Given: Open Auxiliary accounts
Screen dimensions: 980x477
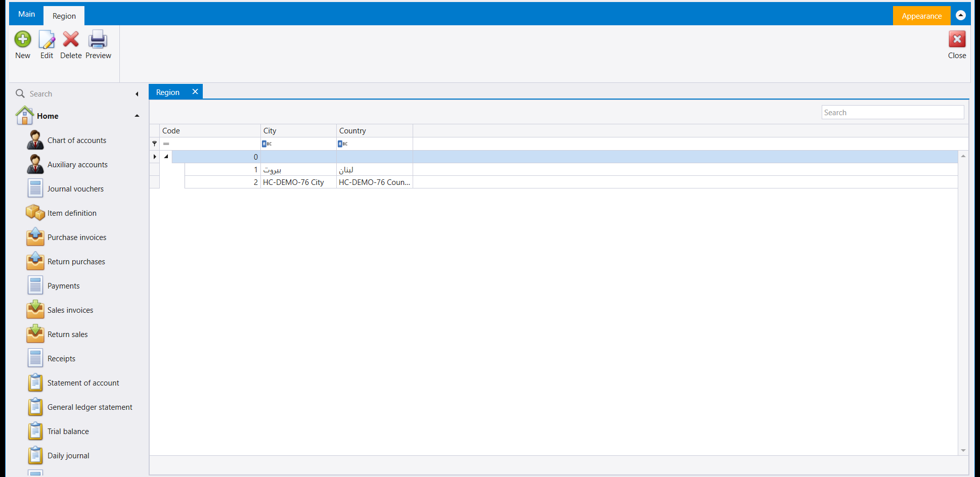Looking at the screenshot, I should pyautogui.click(x=77, y=165).
